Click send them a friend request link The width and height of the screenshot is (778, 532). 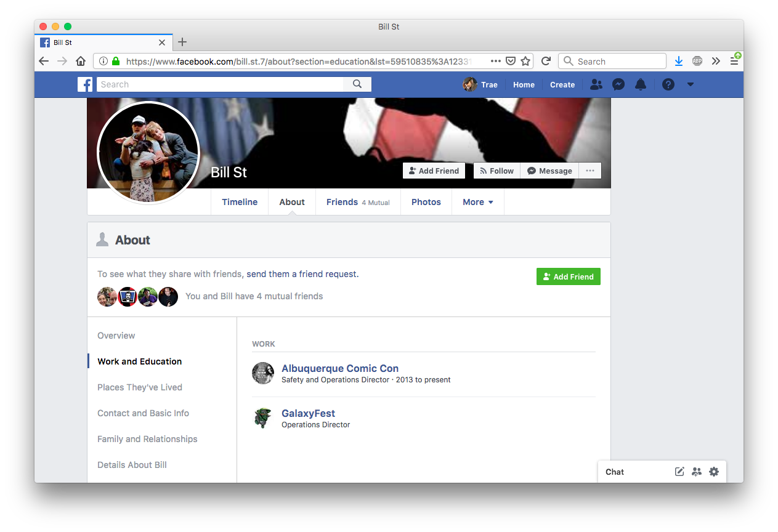point(302,274)
